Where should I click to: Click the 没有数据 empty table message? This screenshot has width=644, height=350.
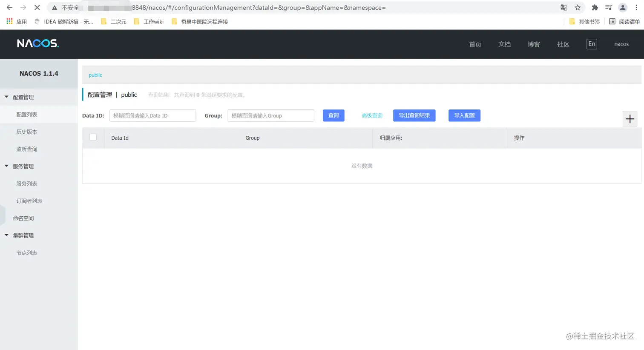362,166
